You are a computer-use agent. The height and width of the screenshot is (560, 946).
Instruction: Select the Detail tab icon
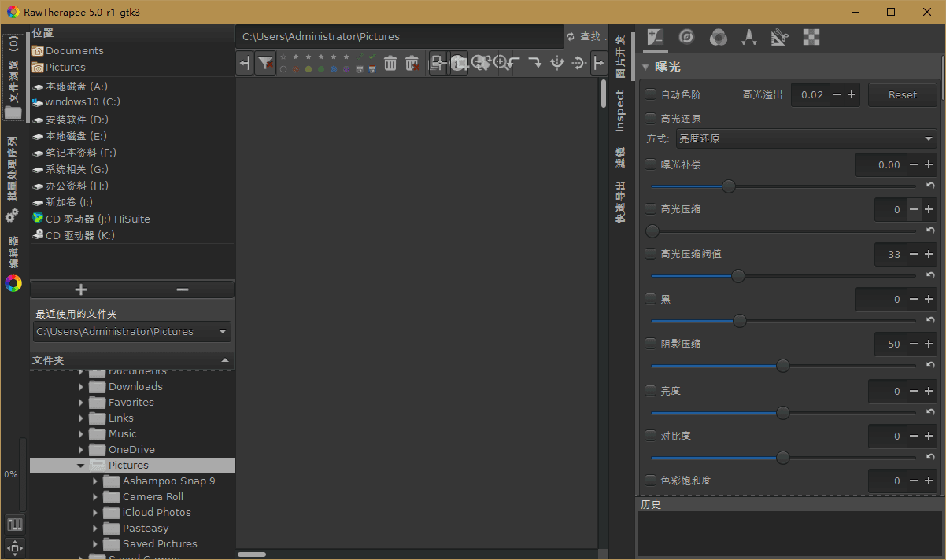686,37
